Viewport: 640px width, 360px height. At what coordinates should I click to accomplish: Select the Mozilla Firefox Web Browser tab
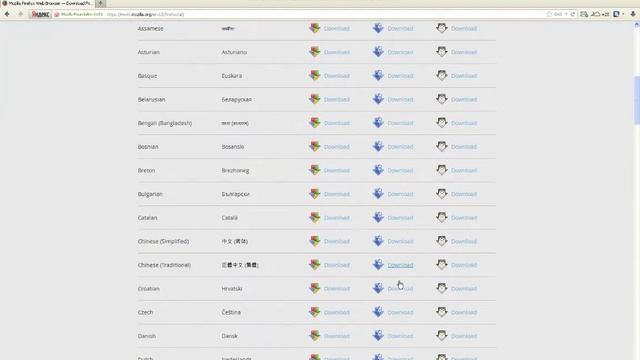(47, 3)
